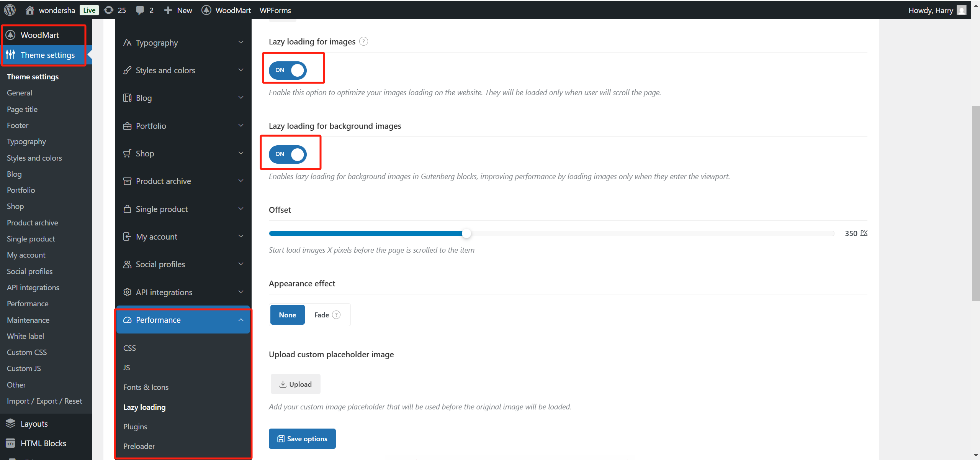Switch to the Plugins subsection
The width and height of the screenshot is (980, 460).
135,426
